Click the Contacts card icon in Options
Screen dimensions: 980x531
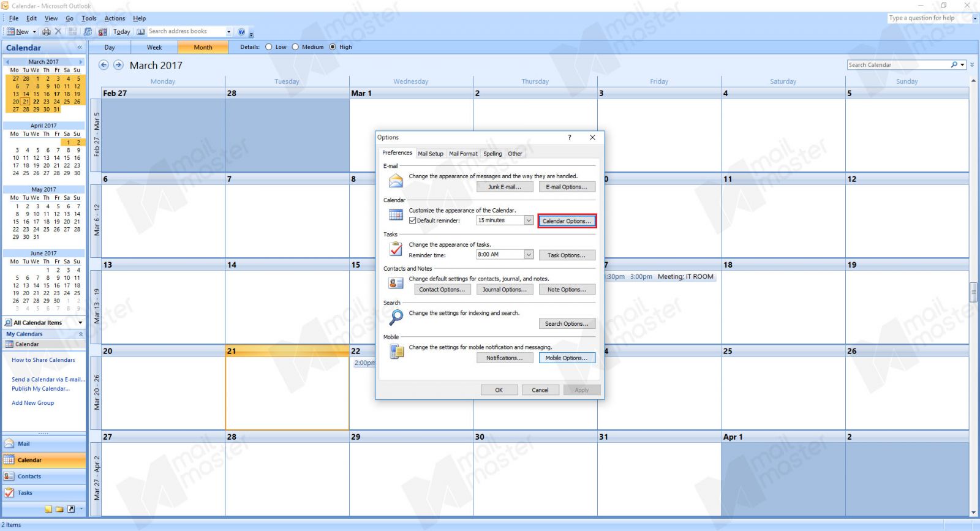point(396,283)
